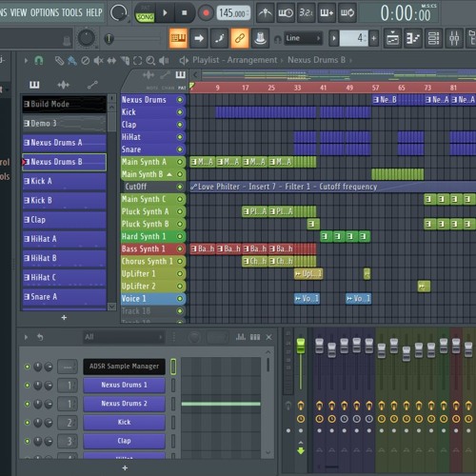Toggle the metronome icon
The width and height of the screenshot is (476, 476).
[x=265, y=13]
